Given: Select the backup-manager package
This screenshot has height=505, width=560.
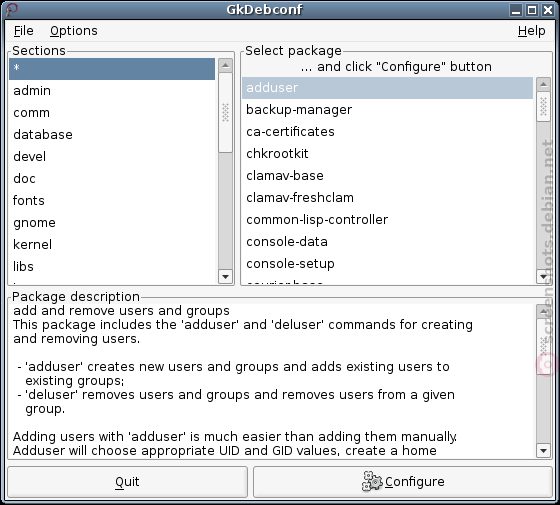Looking at the screenshot, I should pyautogui.click(x=388, y=110).
